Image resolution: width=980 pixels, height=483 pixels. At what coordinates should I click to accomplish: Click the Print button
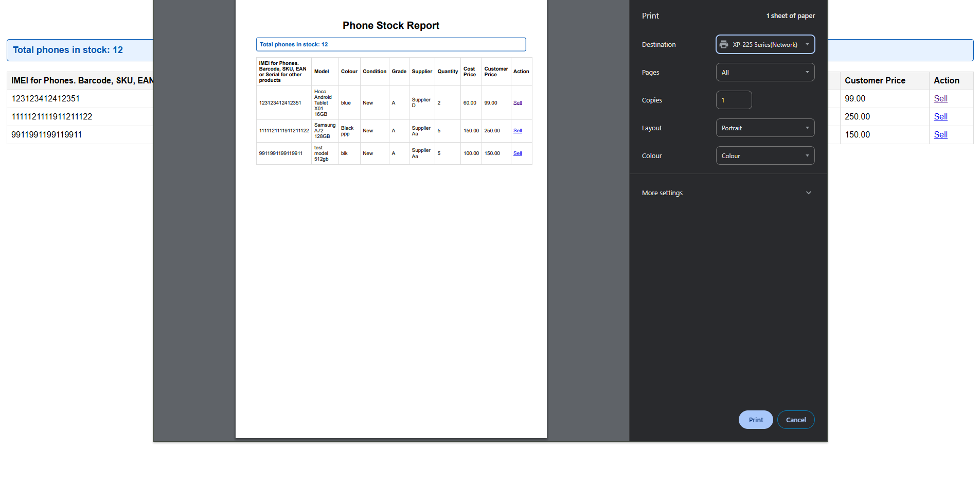(756, 420)
